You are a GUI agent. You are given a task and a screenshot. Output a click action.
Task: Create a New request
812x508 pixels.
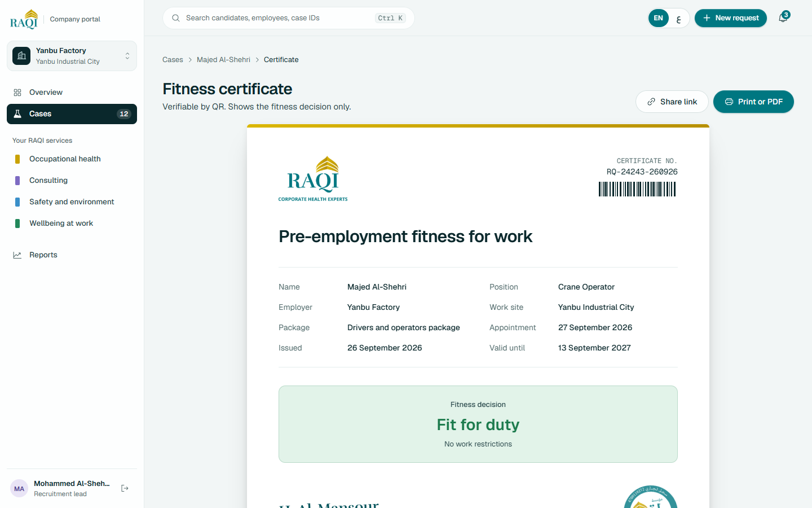click(731, 18)
